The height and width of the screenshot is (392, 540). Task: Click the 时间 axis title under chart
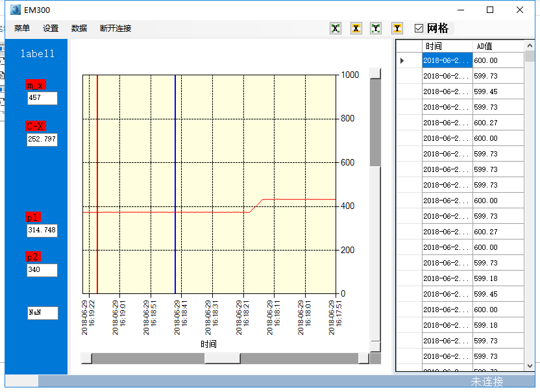[208, 344]
